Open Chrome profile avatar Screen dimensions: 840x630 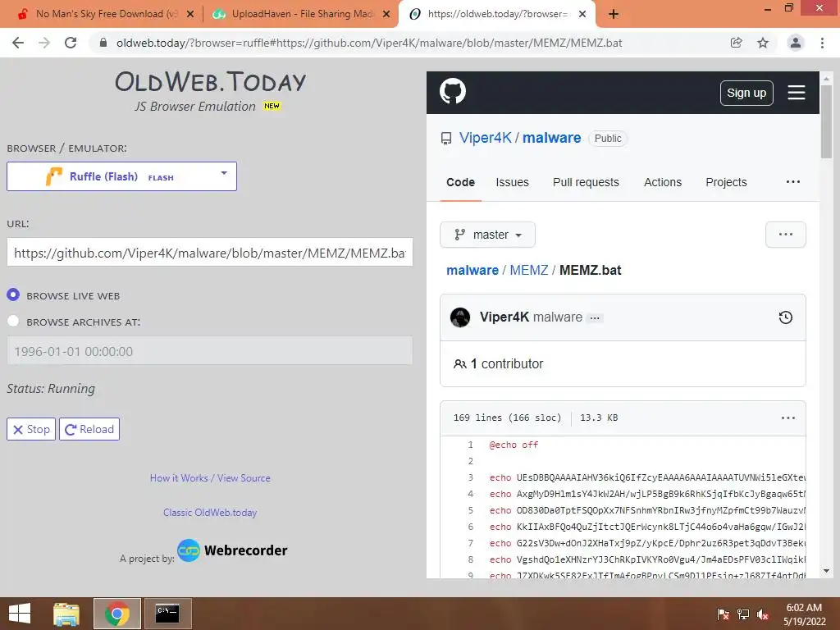click(796, 43)
